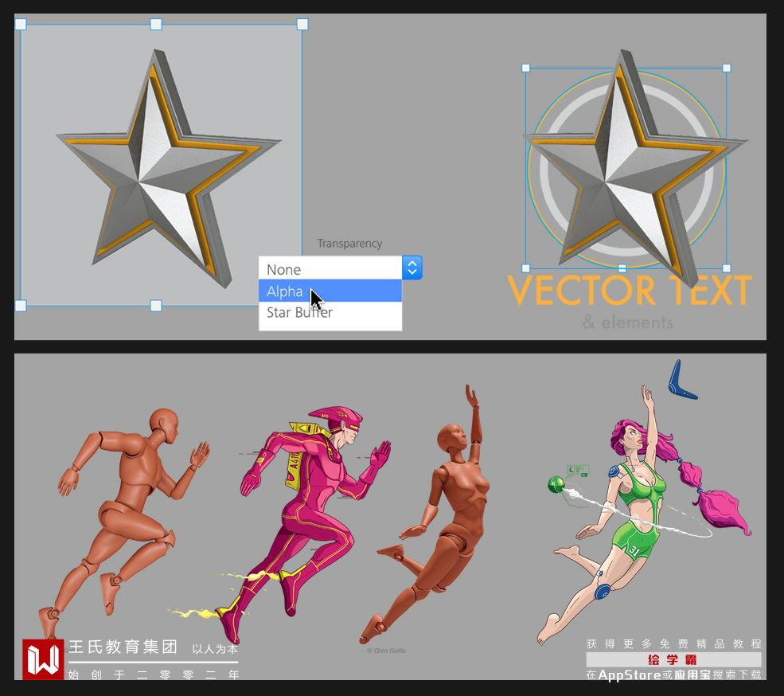
Task: Select the brown running mannequin figure
Action: (x=124, y=523)
